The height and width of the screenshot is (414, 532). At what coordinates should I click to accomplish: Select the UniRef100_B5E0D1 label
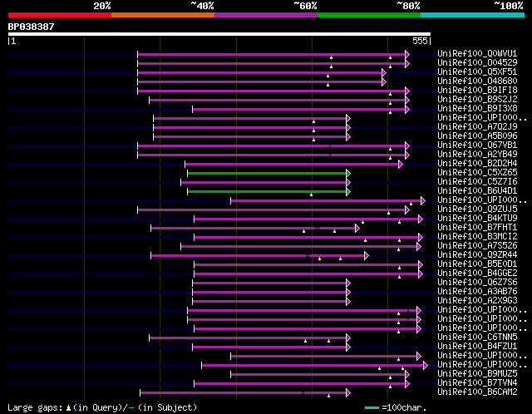[477, 264]
